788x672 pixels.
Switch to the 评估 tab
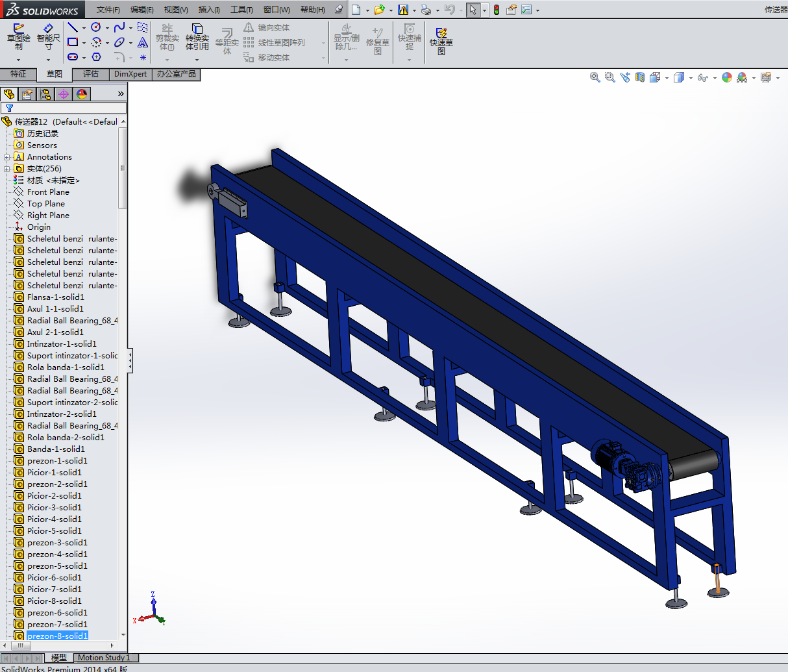91,74
